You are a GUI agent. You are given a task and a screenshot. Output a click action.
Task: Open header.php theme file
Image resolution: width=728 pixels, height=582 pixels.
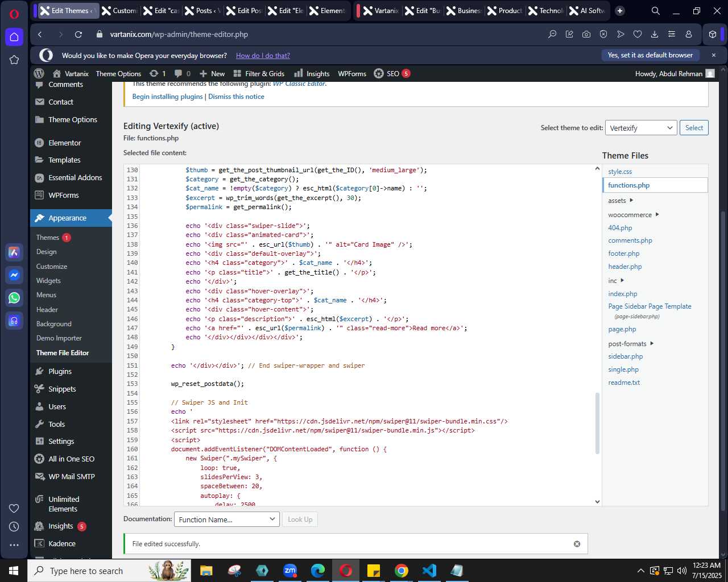pos(625,267)
